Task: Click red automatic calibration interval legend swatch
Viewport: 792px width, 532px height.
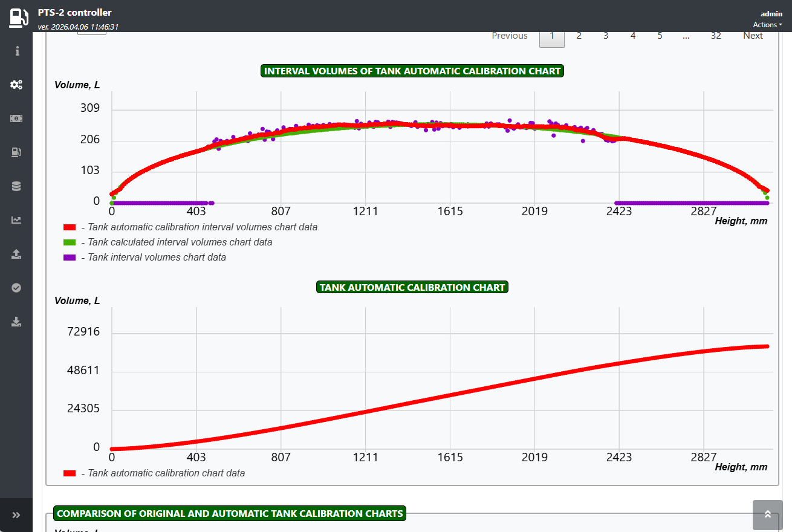Action: click(x=70, y=228)
